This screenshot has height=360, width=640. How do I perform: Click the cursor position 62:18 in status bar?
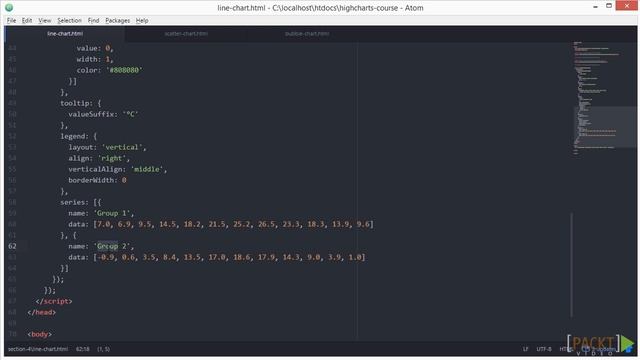tap(82, 349)
